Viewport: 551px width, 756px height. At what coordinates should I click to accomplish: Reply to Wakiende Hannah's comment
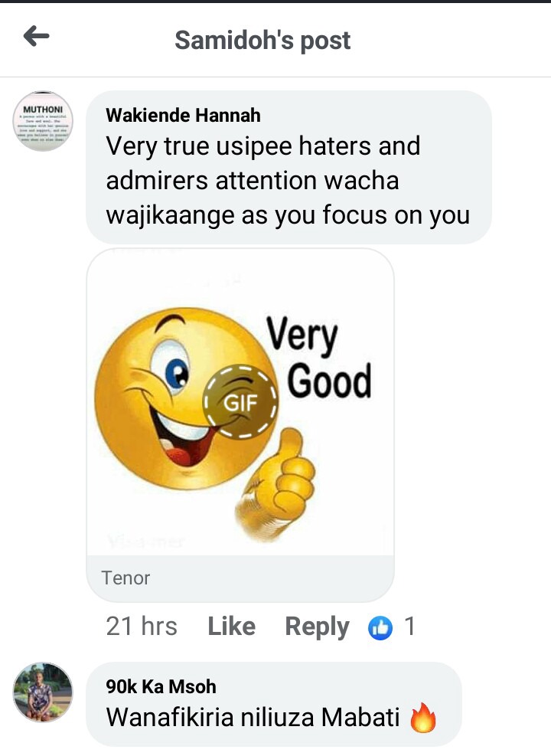tap(317, 627)
